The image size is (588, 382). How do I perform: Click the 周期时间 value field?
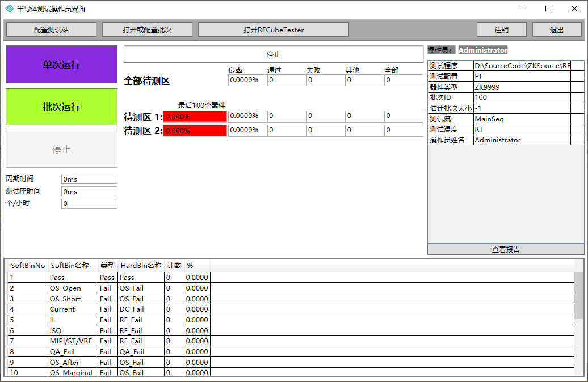tap(89, 179)
